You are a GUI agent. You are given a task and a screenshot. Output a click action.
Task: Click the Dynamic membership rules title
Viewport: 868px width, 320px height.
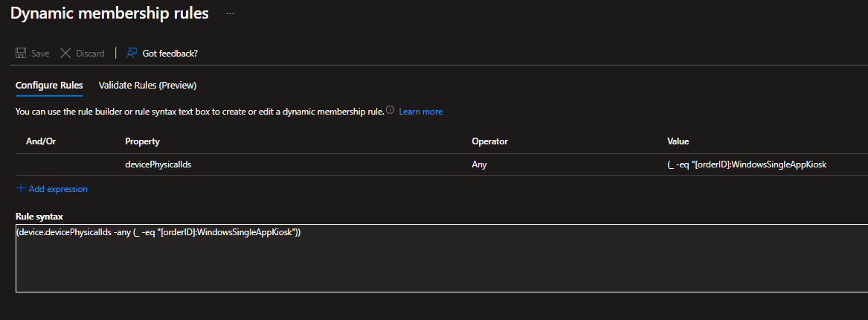(x=109, y=13)
